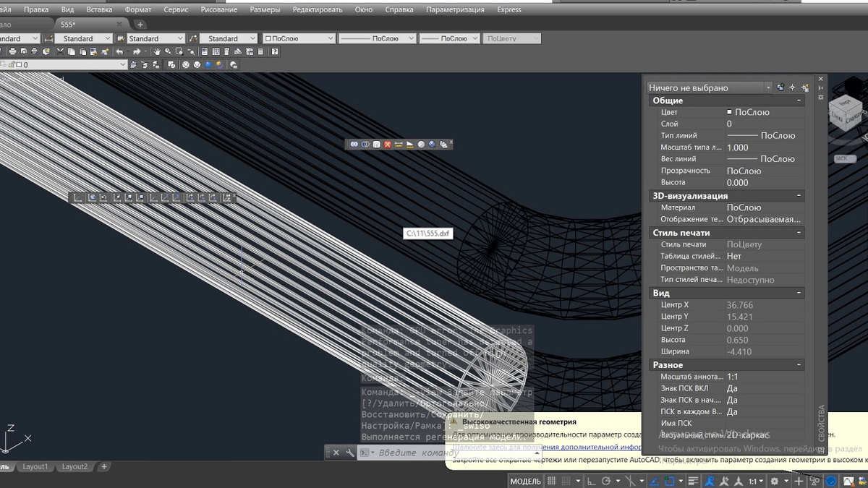Switch to the Layout1 tab

click(x=35, y=467)
